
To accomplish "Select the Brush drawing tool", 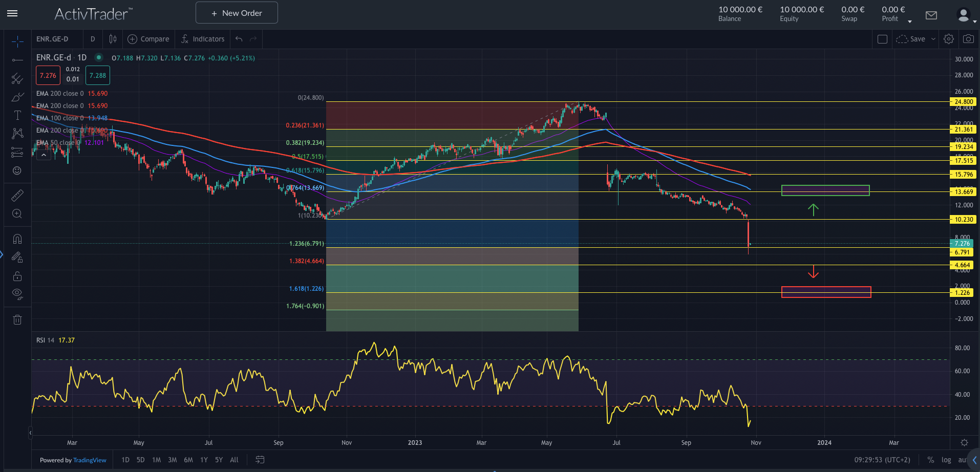I will [17, 97].
